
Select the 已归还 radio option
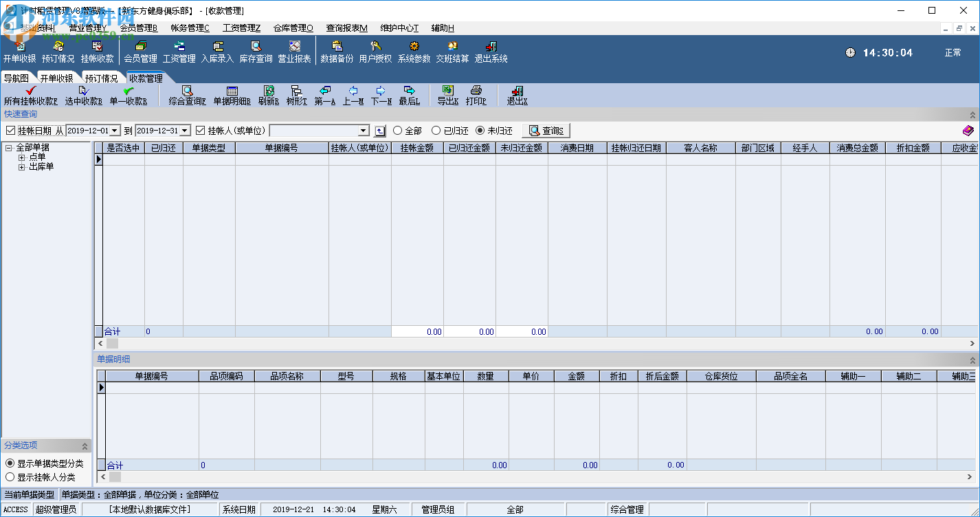tap(436, 131)
